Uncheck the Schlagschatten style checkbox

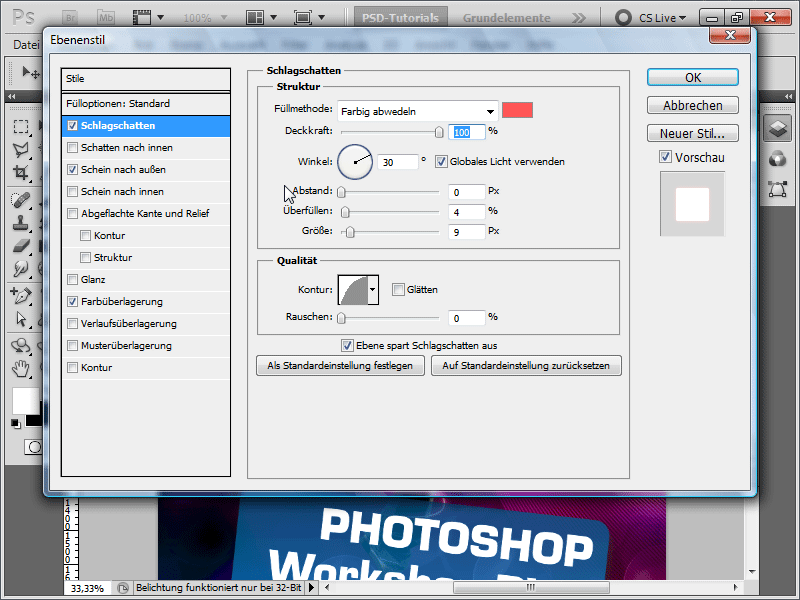[x=72, y=126]
